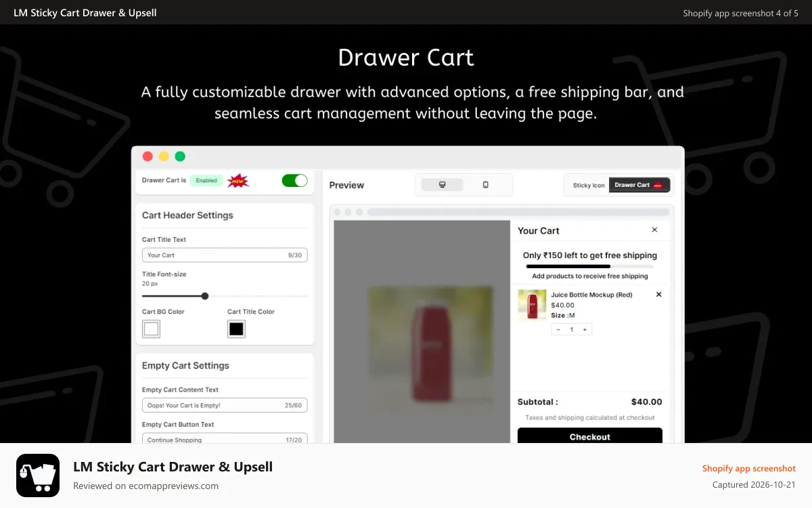Click the yellow macOS minimize dot

click(164, 156)
